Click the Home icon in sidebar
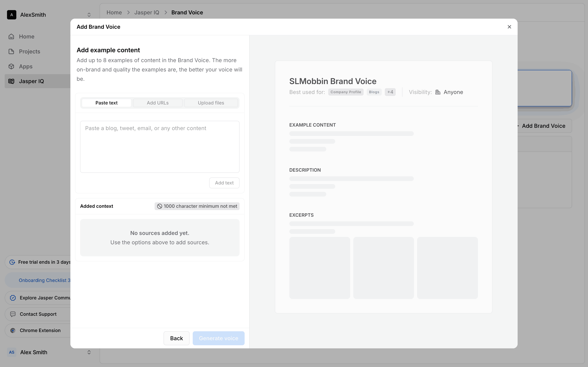 pos(11,37)
